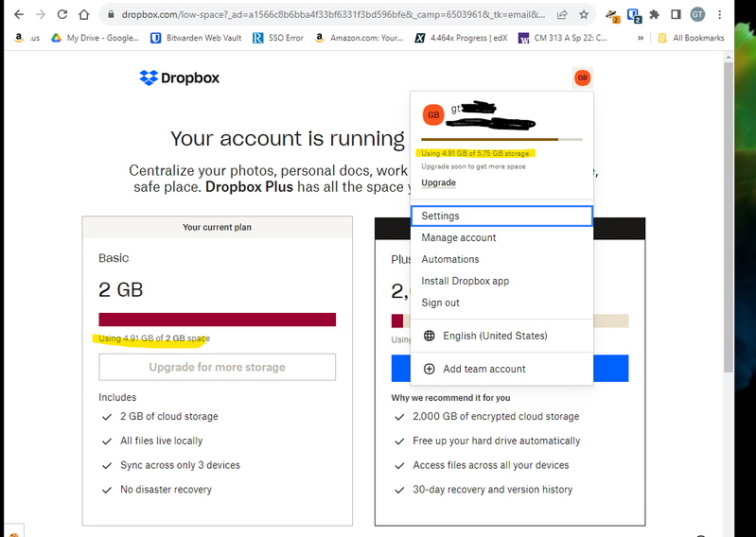Viewport: 756px width, 537px height.
Task: Click 'No disaster recovery' feature
Action: (166, 490)
